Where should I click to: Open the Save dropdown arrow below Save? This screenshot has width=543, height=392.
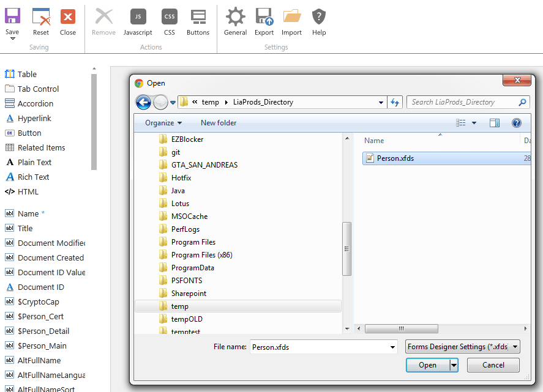12,39
